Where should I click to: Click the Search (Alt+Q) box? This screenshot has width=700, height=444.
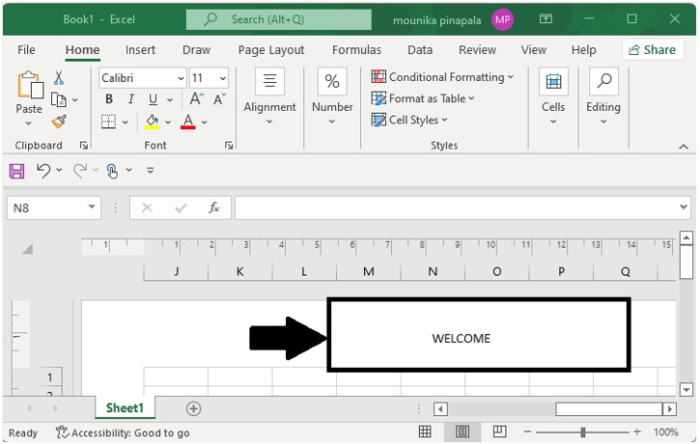279,19
